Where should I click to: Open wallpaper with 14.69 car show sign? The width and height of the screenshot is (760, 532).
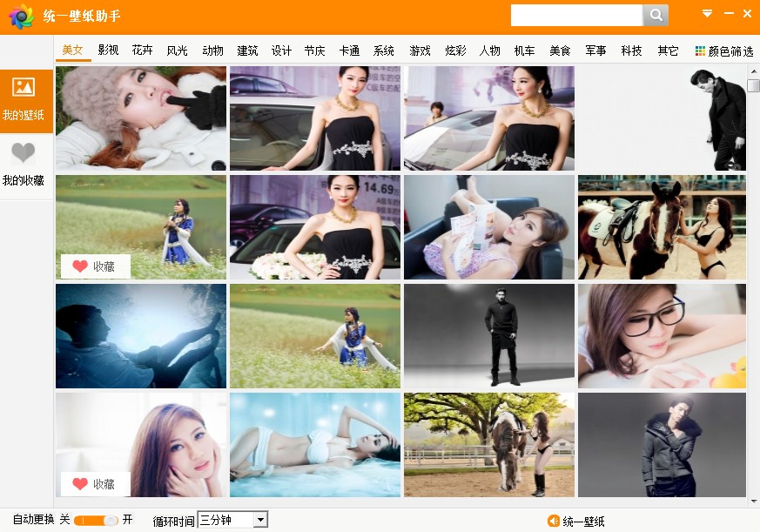(x=315, y=227)
